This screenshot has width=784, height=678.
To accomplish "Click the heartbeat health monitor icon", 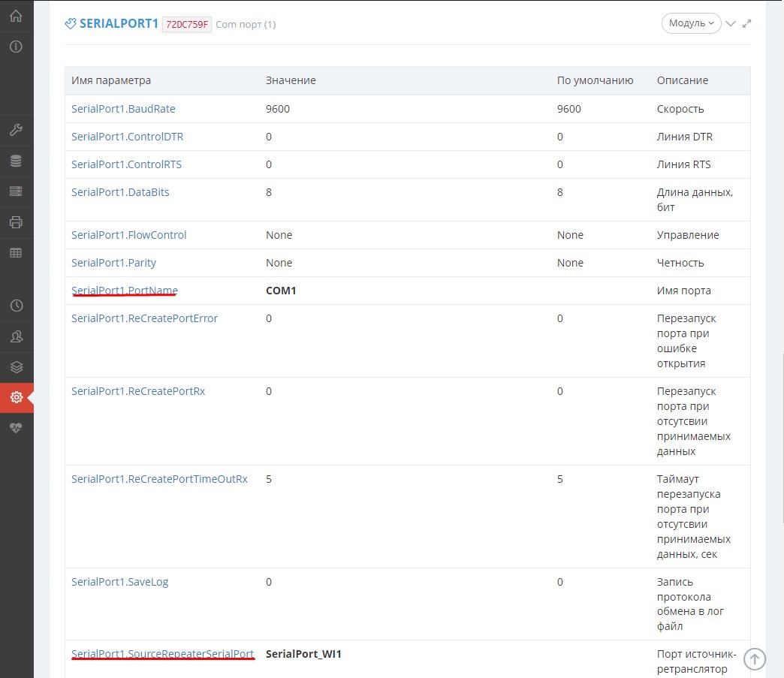I will click(16, 427).
